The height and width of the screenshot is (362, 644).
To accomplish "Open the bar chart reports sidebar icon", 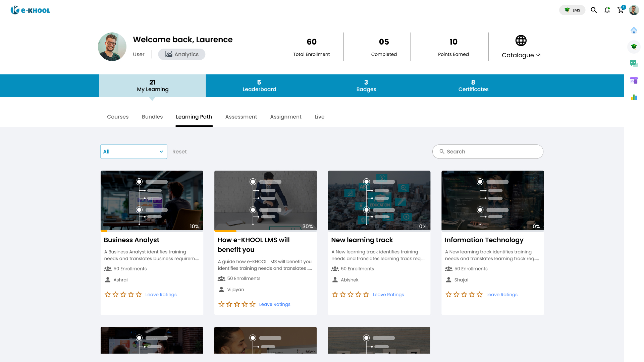I will coord(634,97).
